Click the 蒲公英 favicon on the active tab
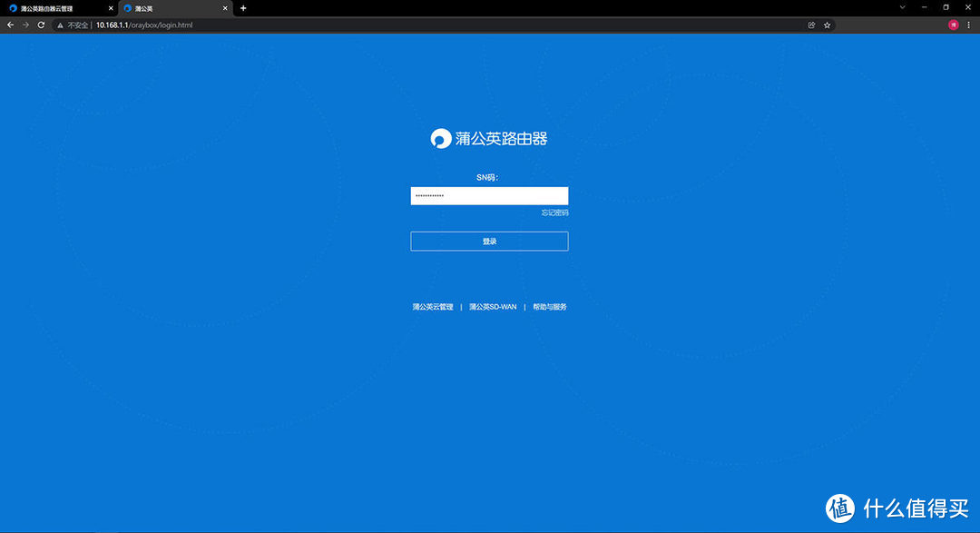The height and width of the screenshot is (533, 980). click(x=127, y=8)
